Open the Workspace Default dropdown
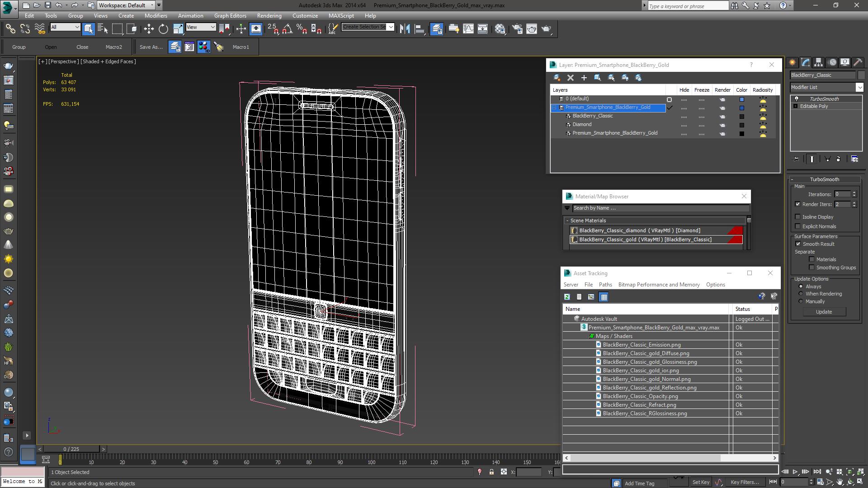This screenshot has width=868, height=488. tap(126, 5)
